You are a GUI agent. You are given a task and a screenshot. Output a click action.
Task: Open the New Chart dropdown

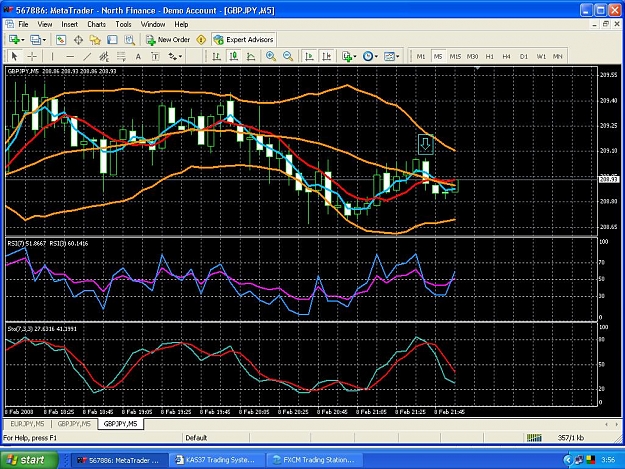coord(17,39)
